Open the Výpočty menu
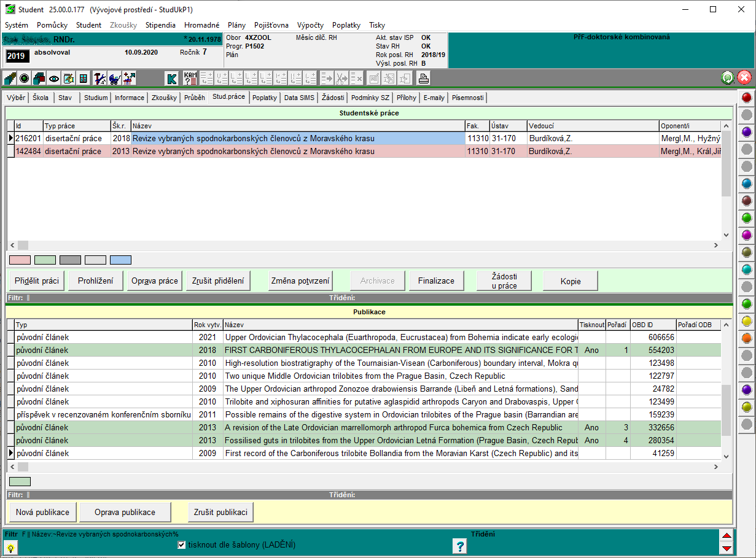 click(310, 25)
